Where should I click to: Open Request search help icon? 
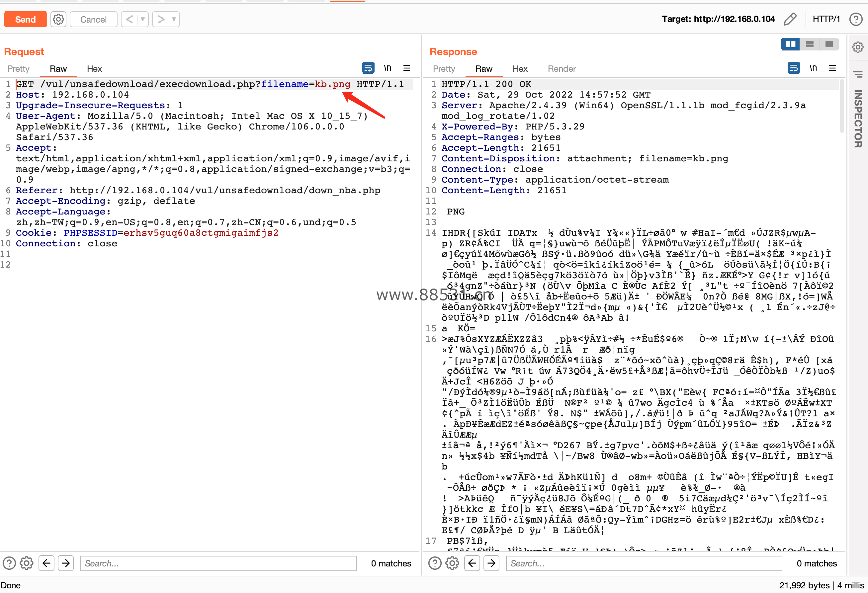point(9,563)
